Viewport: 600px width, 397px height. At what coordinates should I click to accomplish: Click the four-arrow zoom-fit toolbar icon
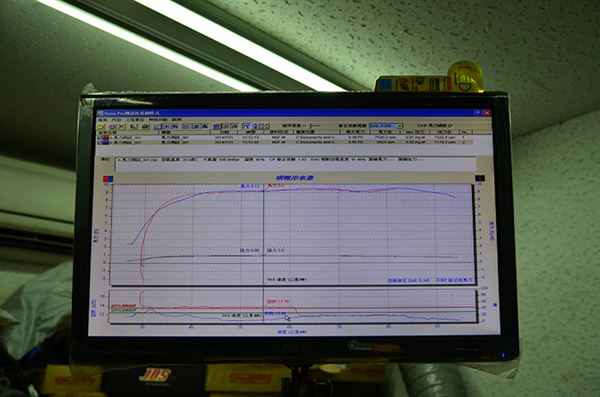point(265,126)
